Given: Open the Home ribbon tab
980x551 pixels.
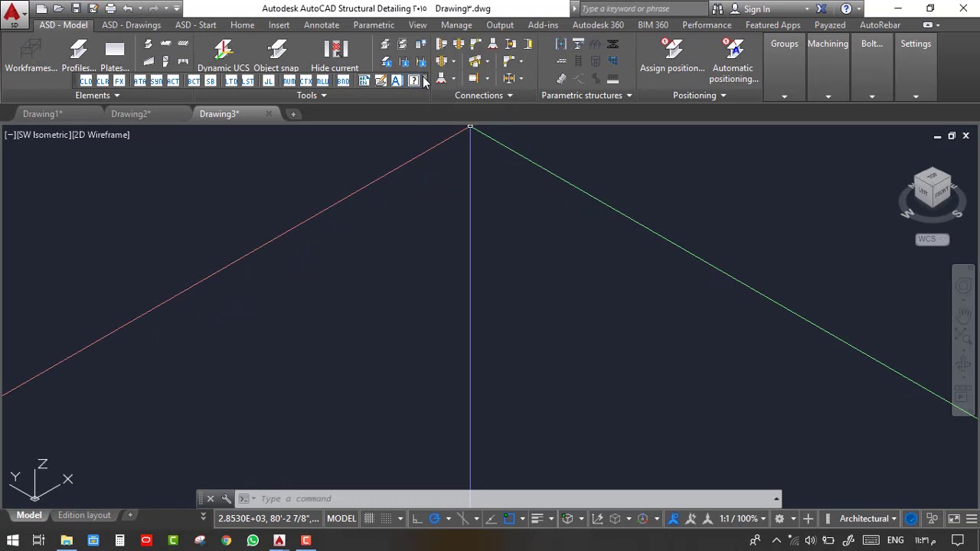Looking at the screenshot, I should tap(242, 25).
